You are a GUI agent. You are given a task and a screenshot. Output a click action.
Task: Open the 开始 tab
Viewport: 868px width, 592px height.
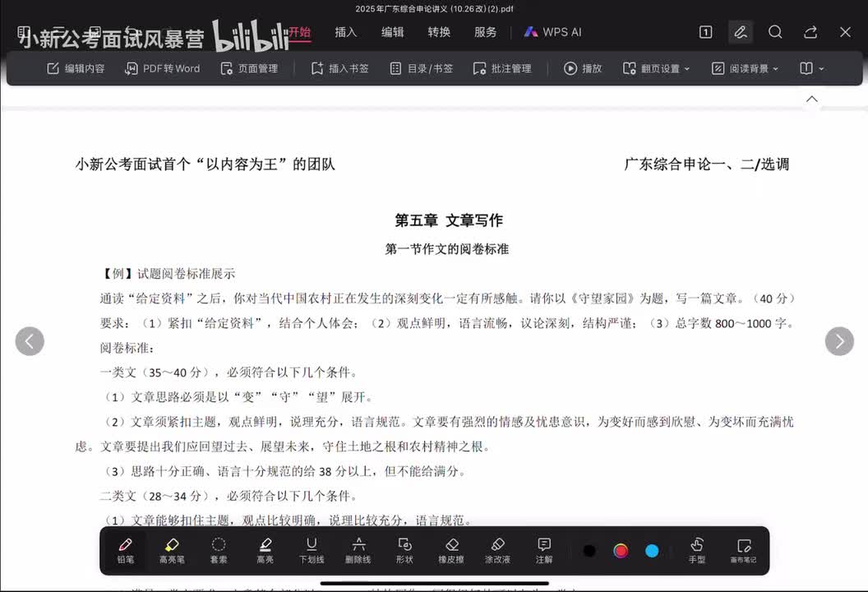299,31
